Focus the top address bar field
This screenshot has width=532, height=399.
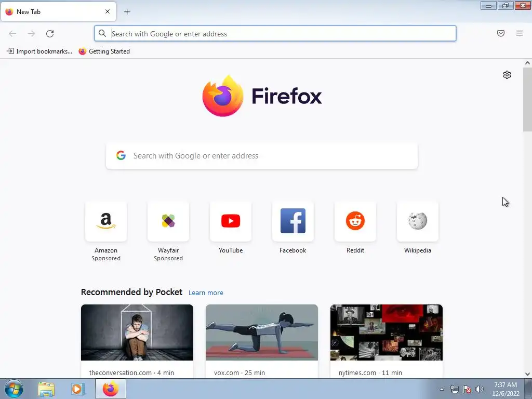click(x=275, y=34)
